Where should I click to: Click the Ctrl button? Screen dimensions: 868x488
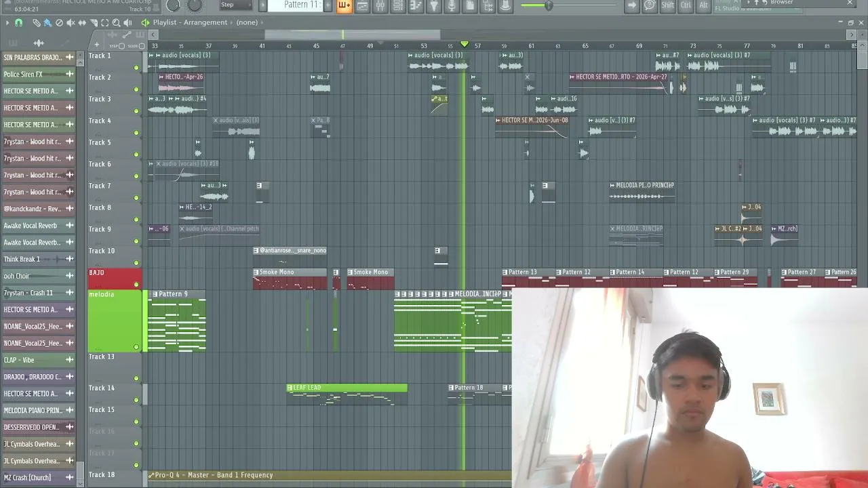point(686,5)
